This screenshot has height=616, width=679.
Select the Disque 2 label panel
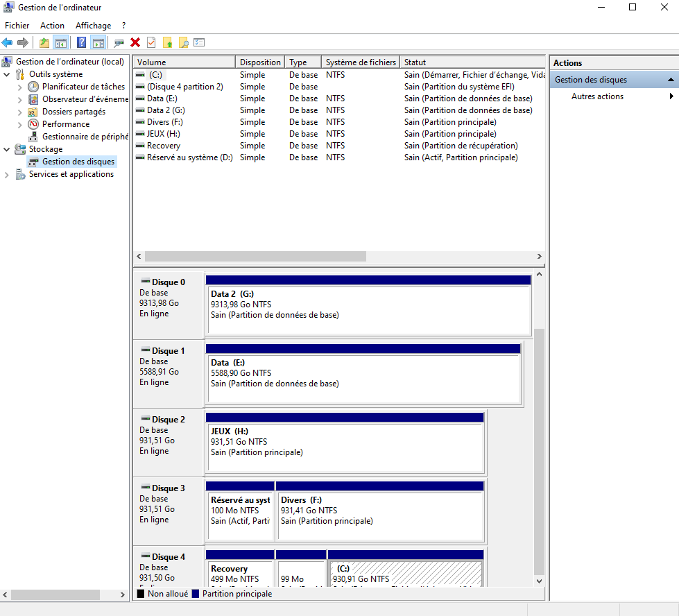pos(169,443)
